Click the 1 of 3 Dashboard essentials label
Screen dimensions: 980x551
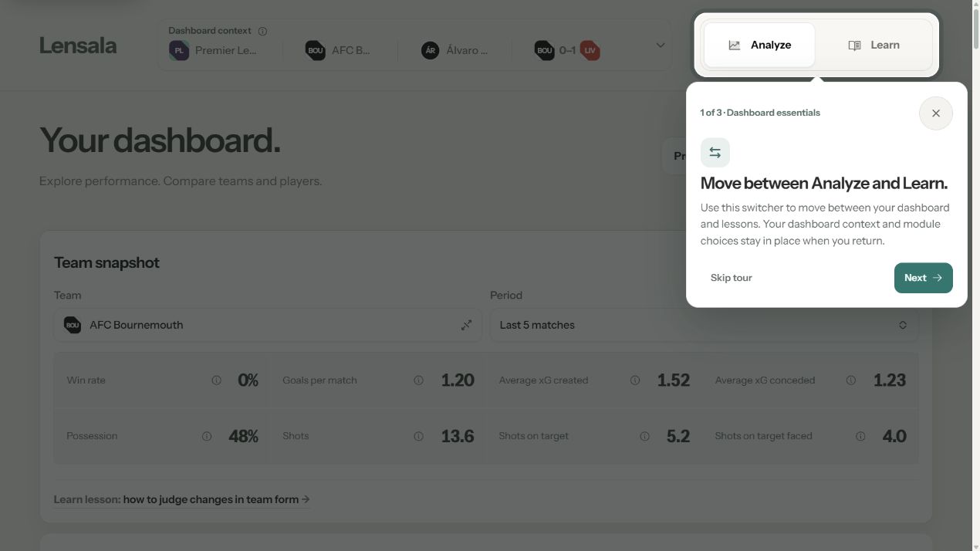tap(760, 113)
